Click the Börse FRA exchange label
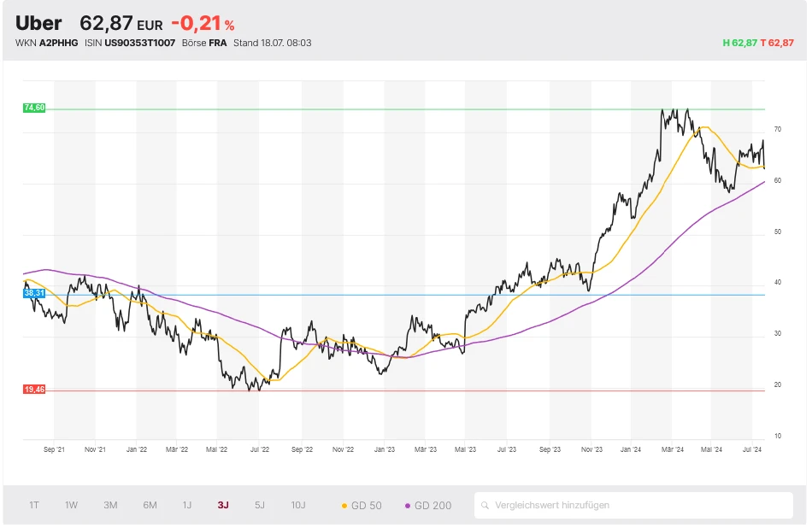This screenshot has width=812, height=528. [x=204, y=43]
